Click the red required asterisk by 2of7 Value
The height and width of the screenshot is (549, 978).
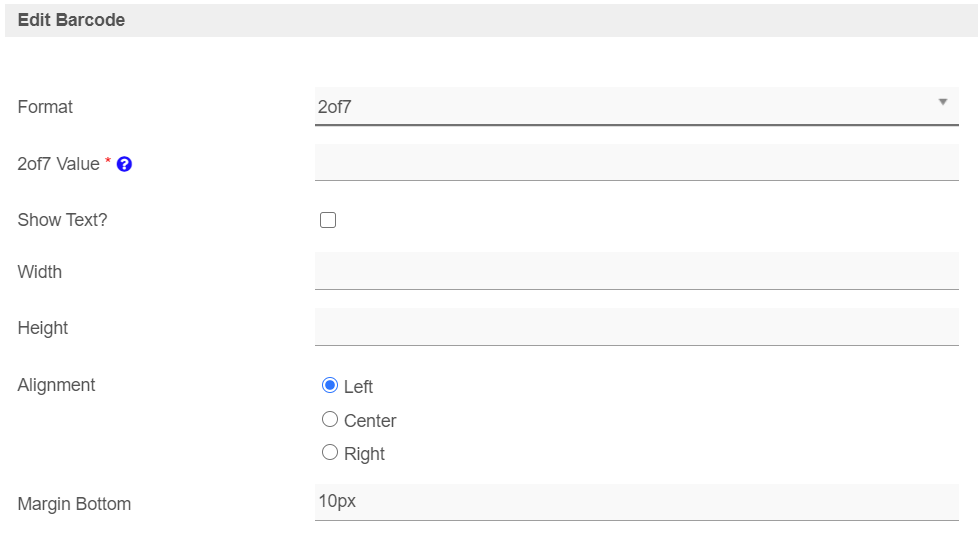[x=108, y=162]
